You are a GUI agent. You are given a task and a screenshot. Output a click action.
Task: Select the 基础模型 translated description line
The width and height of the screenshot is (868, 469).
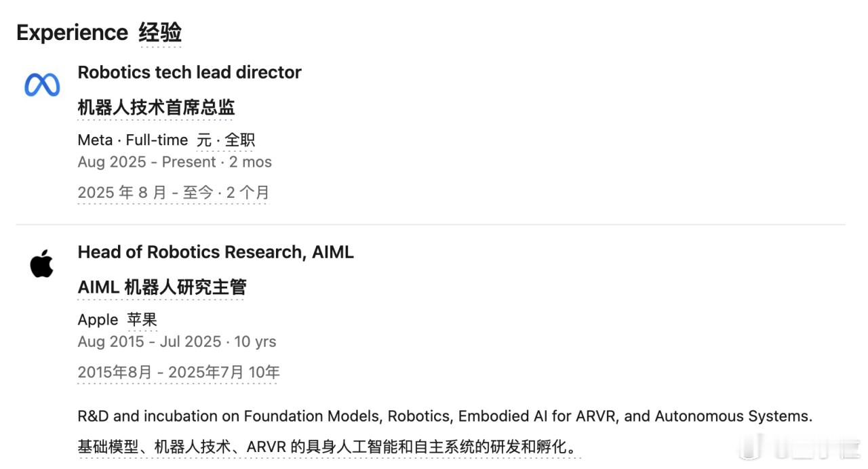pos(329,447)
